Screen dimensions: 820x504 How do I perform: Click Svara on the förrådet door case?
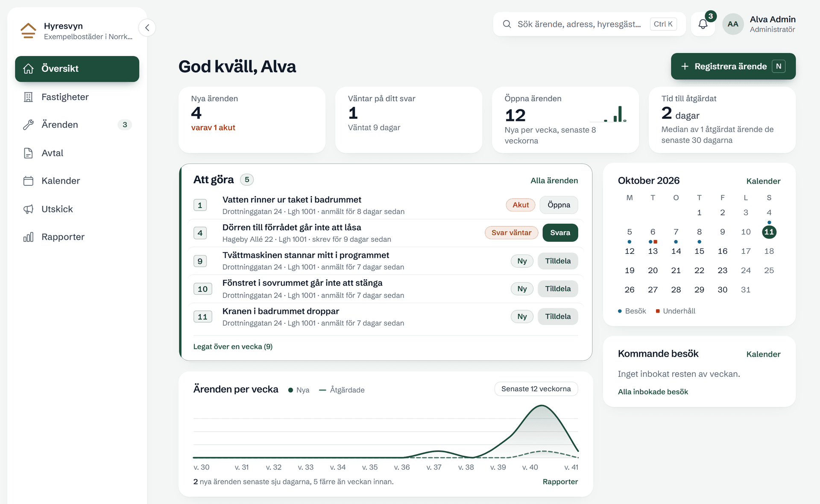coord(560,233)
